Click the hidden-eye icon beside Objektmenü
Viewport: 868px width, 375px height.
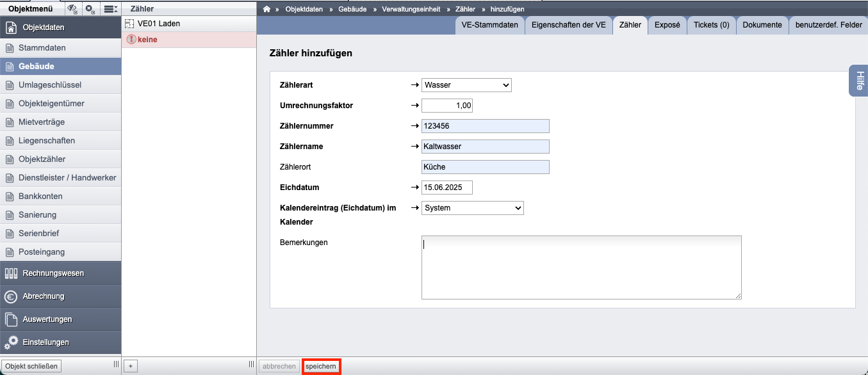click(72, 9)
